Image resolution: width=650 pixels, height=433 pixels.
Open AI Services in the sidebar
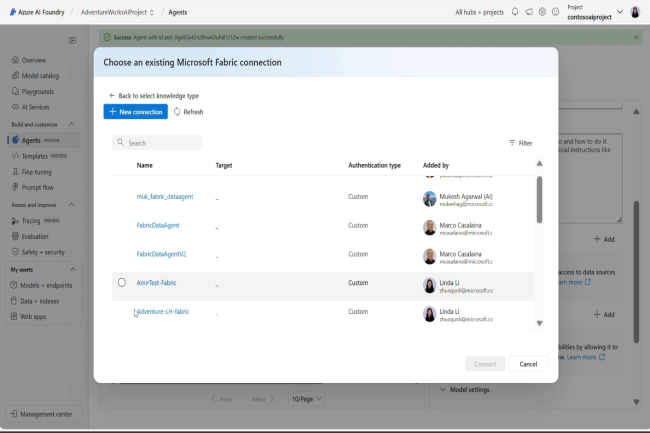[31, 107]
